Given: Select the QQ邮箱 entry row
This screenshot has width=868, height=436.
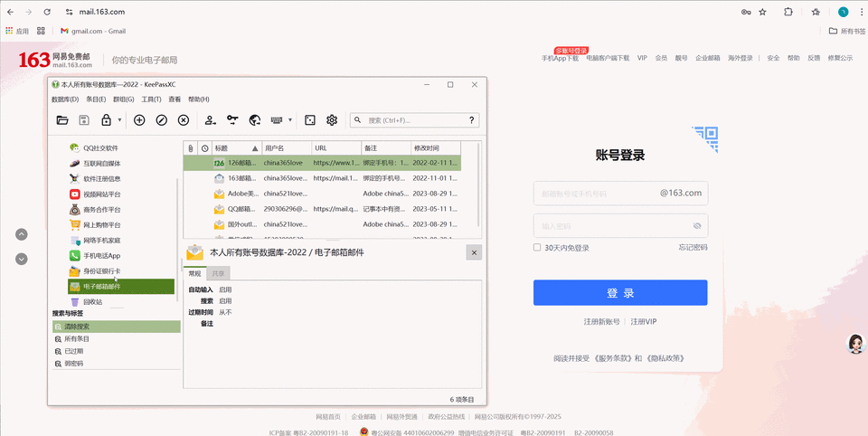Looking at the screenshot, I should pos(322,210).
